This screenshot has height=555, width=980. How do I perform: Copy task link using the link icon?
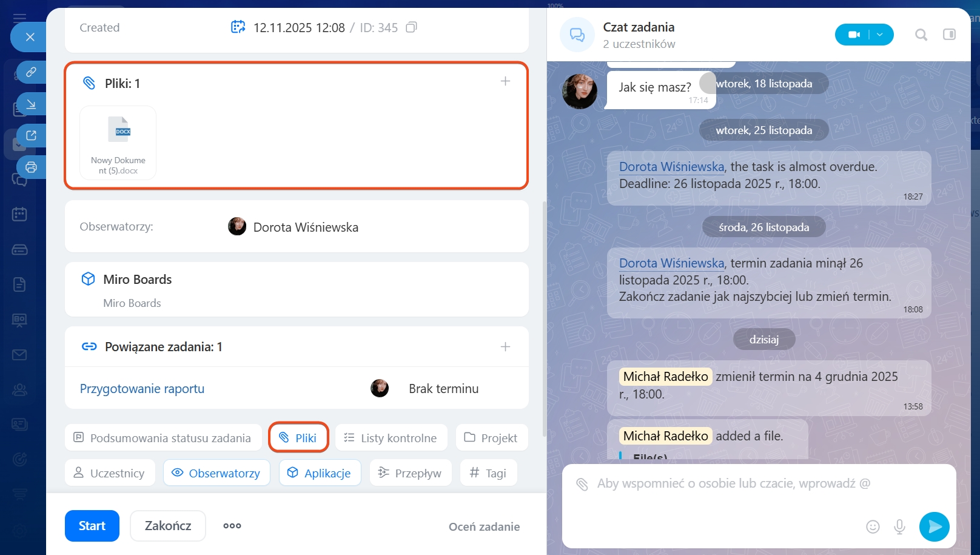31,72
